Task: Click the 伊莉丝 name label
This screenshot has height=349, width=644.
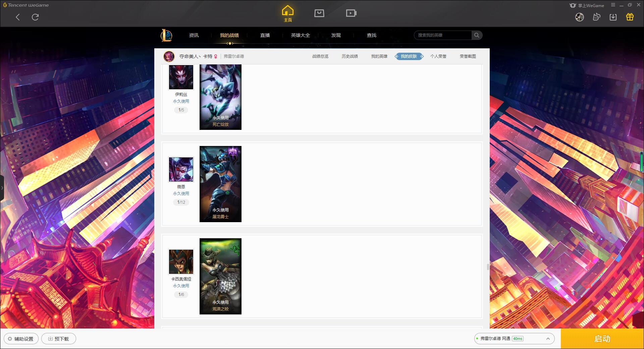Action: [x=181, y=95]
